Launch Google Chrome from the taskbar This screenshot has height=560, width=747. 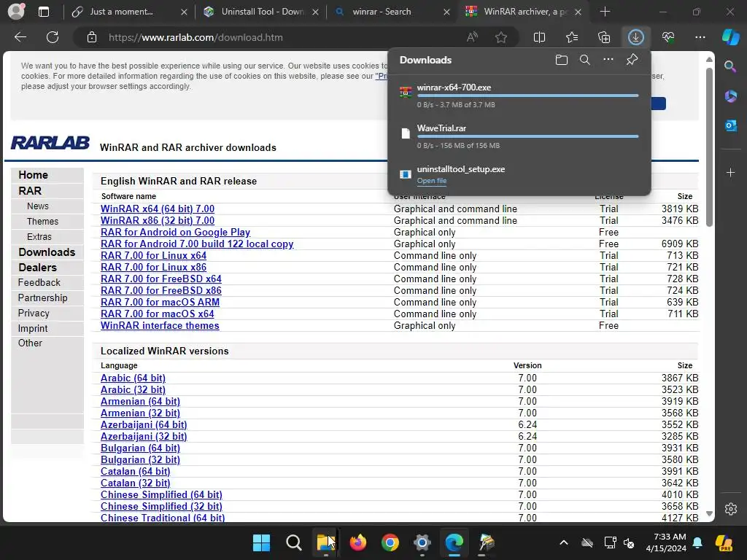coord(390,542)
